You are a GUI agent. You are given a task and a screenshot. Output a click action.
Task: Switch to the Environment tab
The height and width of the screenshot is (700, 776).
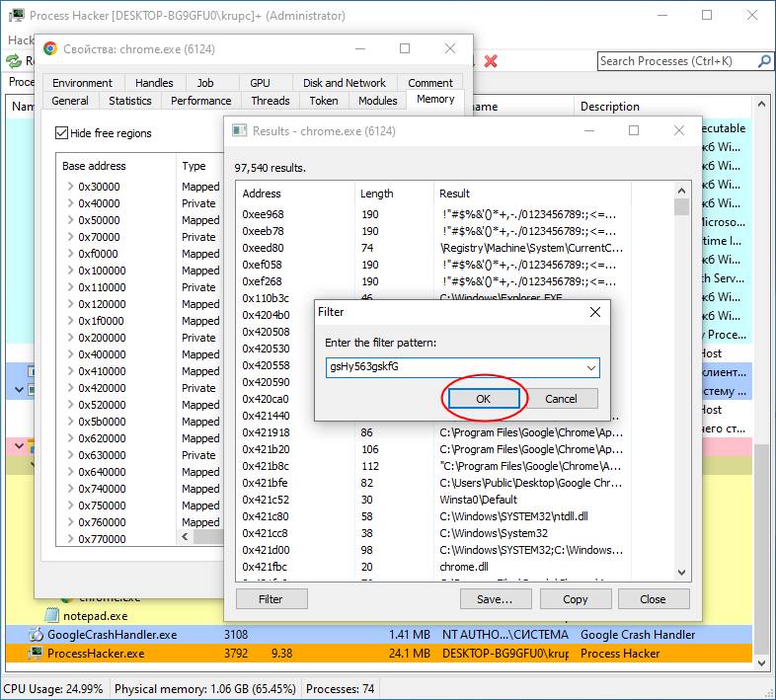click(82, 83)
